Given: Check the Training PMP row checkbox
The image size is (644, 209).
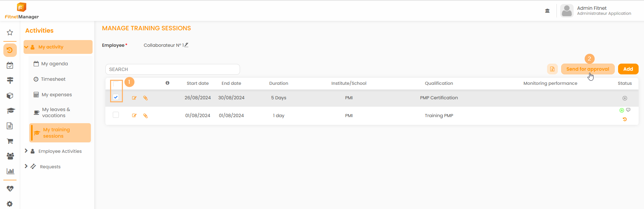Looking at the screenshot, I should (116, 115).
